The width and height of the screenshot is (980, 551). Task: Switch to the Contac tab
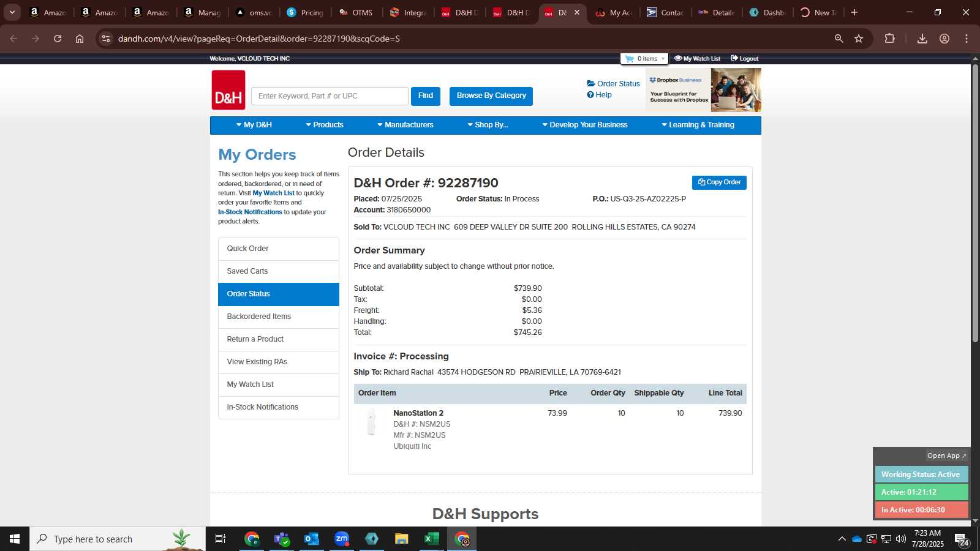666,12
